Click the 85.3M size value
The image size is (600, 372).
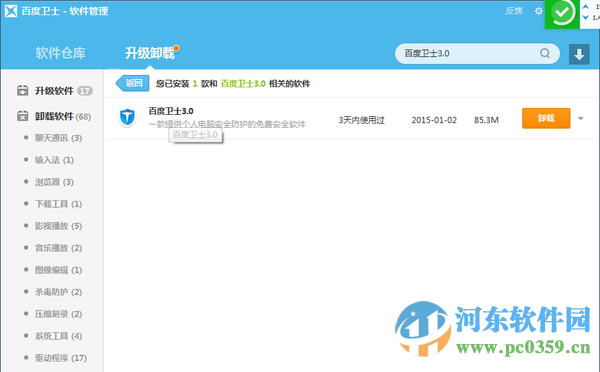[x=486, y=120]
